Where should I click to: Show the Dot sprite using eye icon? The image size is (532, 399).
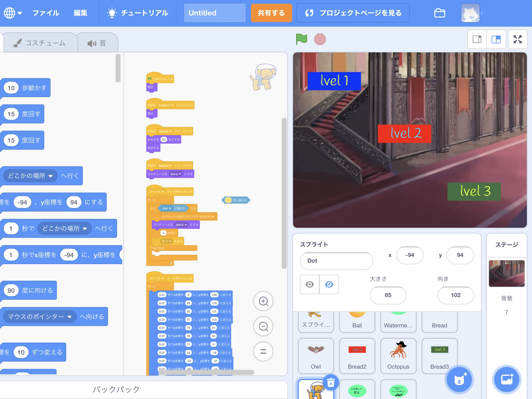[x=310, y=284]
